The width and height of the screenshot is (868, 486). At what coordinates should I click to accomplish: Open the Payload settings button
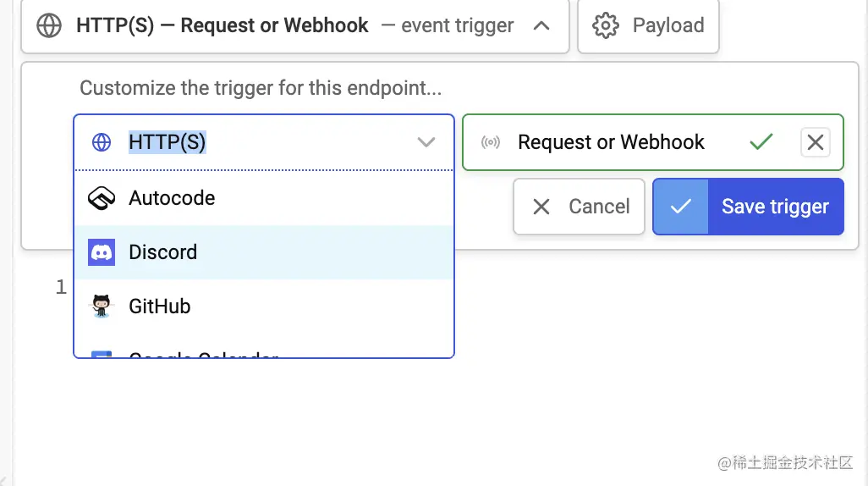coord(648,26)
